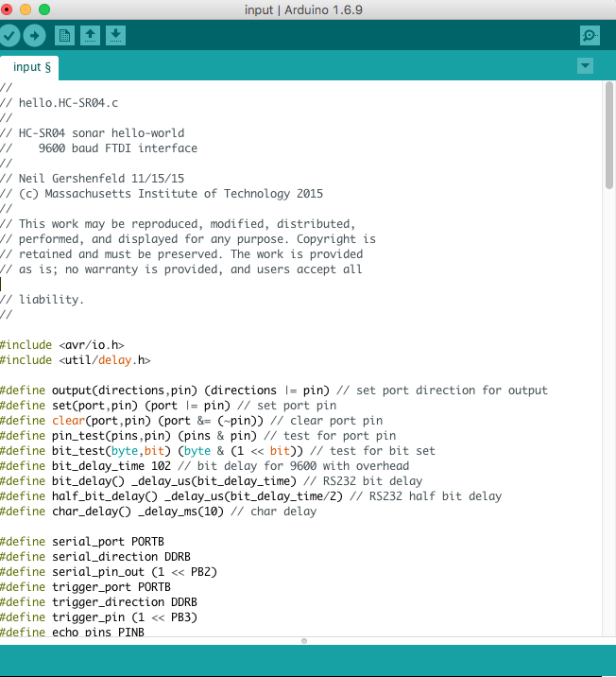Click the '#define trigger_port PORTB' line
The height and width of the screenshot is (677, 616).
[85, 587]
